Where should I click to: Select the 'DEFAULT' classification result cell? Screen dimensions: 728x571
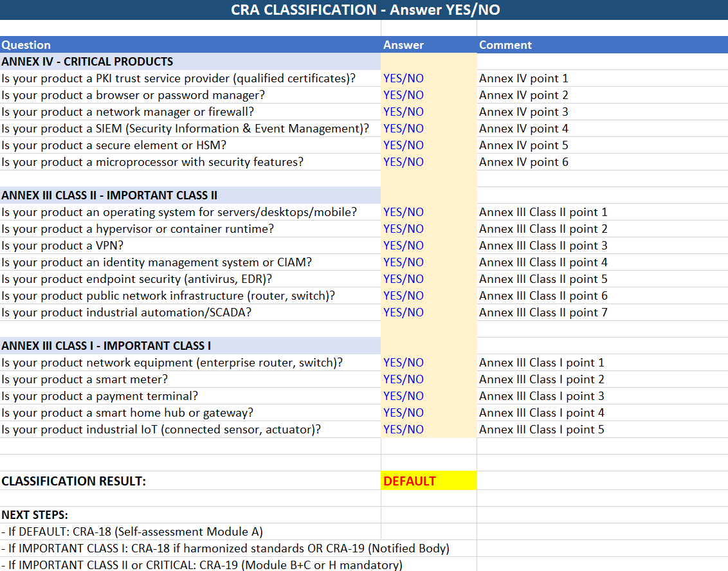tap(428, 481)
